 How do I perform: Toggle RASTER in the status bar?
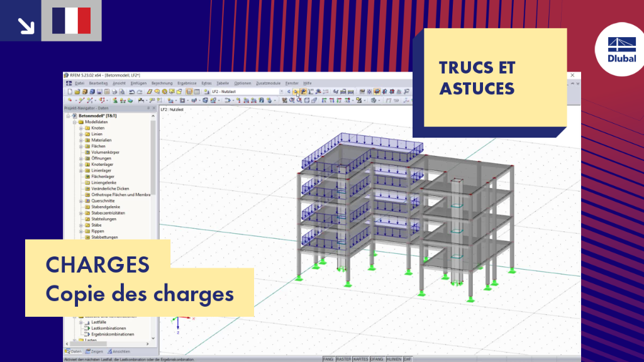coord(344,359)
